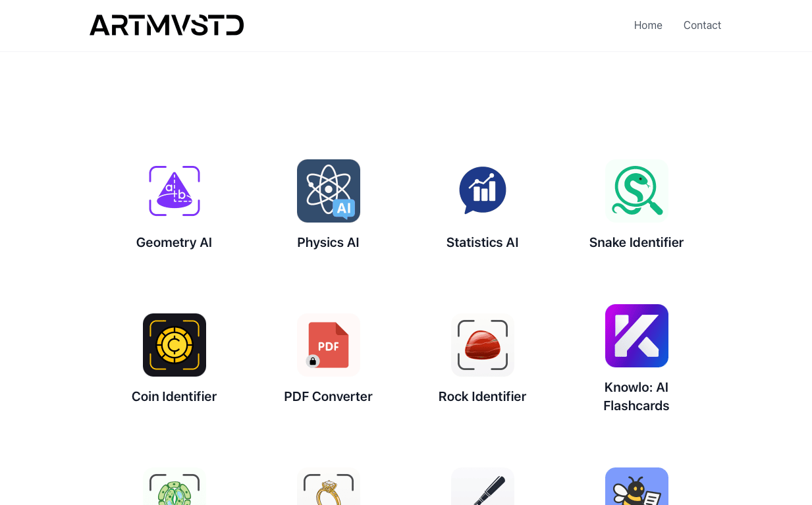Open the black pen app icon

click(483, 487)
